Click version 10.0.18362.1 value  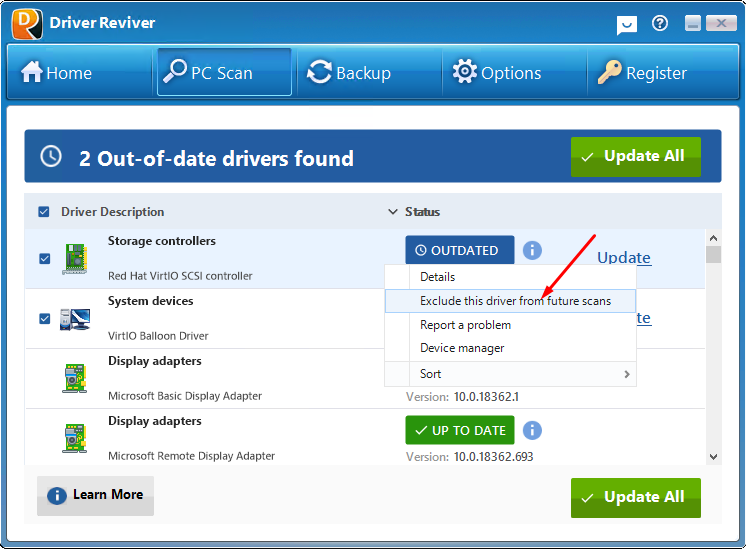(x=486, y=397)
